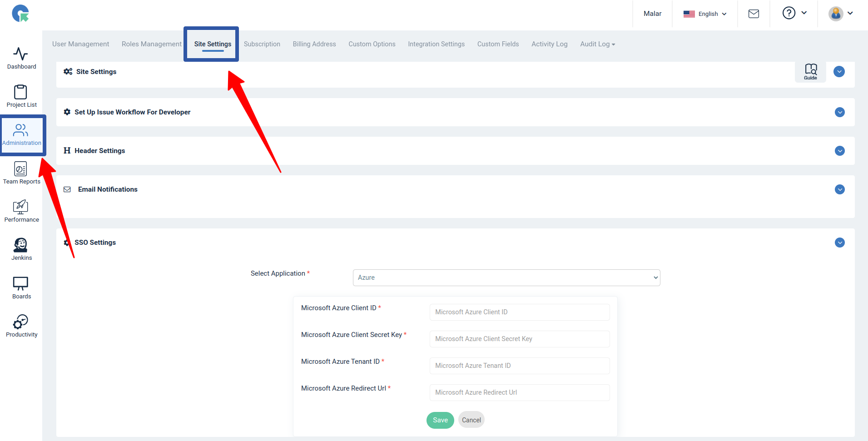Switch to Custom Options tab
Viewport: 868px width, 441px height.
point(372,44)
